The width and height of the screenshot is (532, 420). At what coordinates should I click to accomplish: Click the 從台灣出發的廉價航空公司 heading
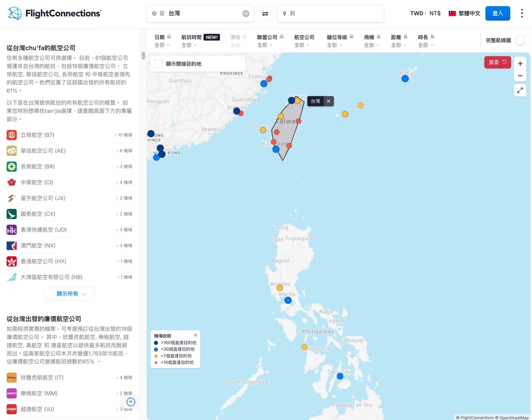click(x=44, y=319)
